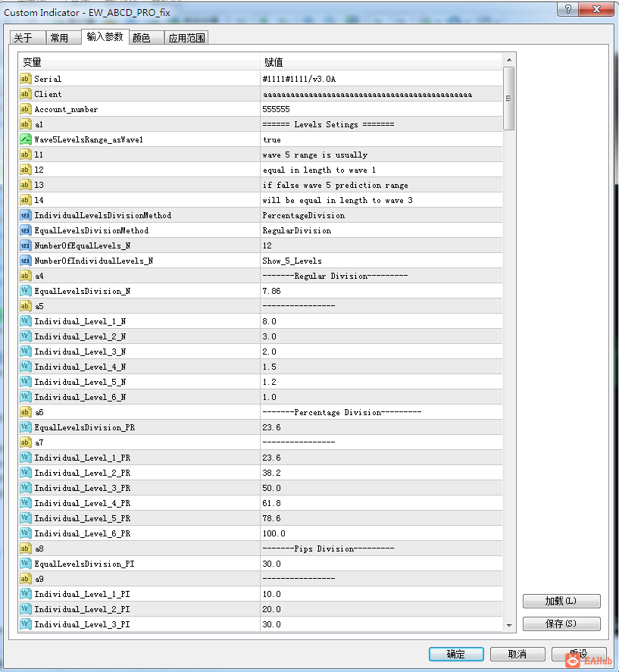The image size is (619, 672).
Task: Click the scrollbar down arrow
Action: pyautogui.click(x=509, y=625)
